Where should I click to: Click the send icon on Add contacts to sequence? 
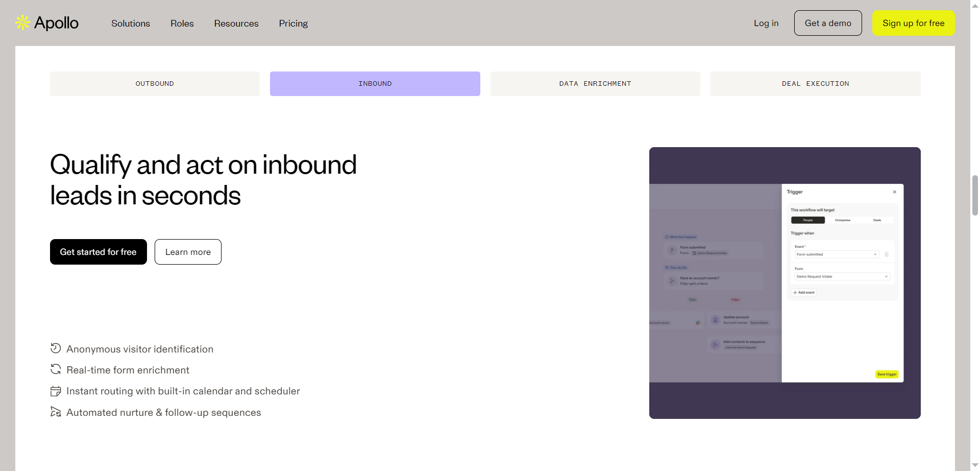pyautogui.click(x=715, y=344)
